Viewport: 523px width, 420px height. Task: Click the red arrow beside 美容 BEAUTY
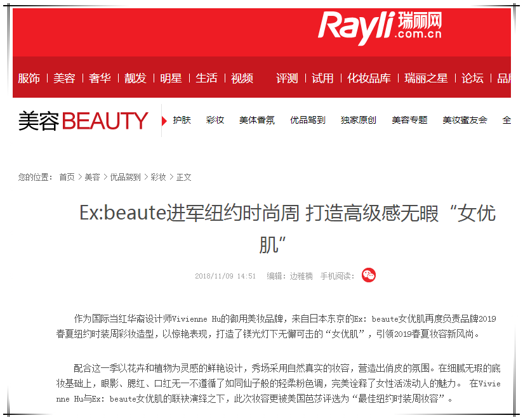point(164,121)
